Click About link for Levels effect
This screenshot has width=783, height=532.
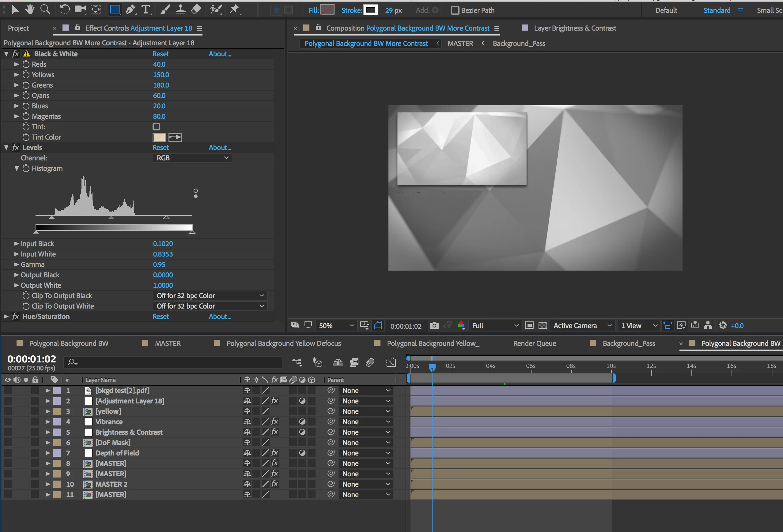point(220,148)
